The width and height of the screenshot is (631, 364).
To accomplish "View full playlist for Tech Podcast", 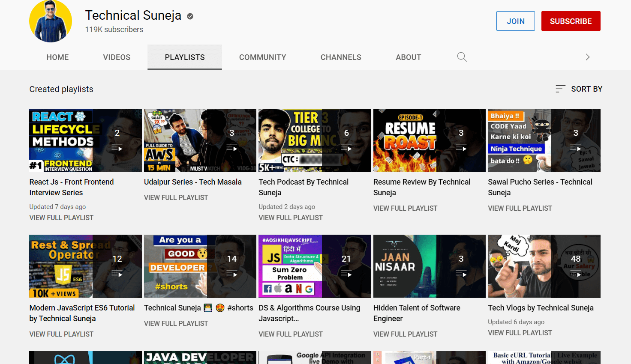I will [x=291, y=218].
